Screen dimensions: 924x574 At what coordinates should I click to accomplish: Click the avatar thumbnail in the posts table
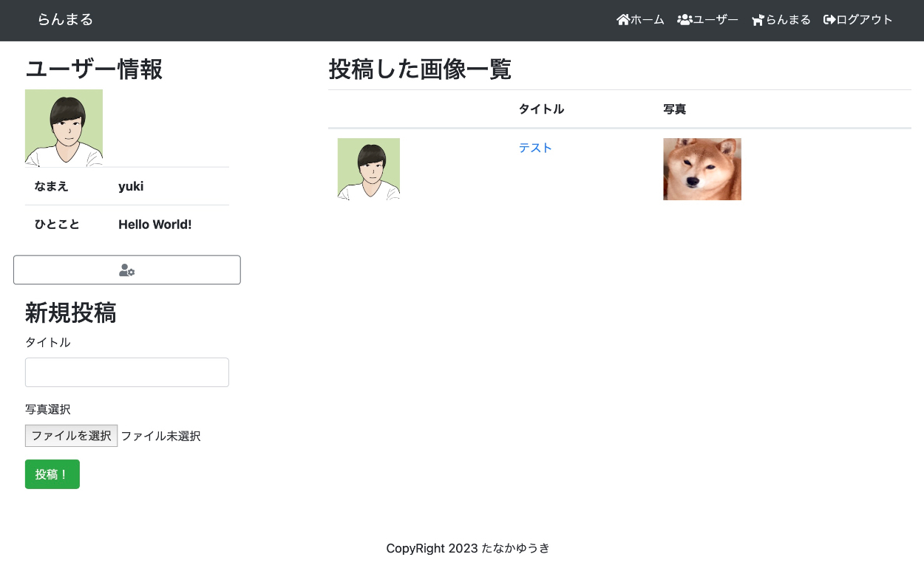[369, 169]
